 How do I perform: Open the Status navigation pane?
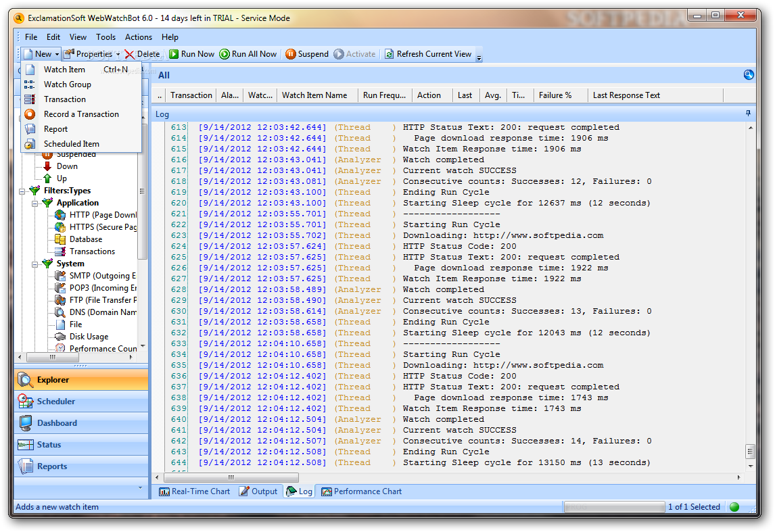(x=81, y=445)
